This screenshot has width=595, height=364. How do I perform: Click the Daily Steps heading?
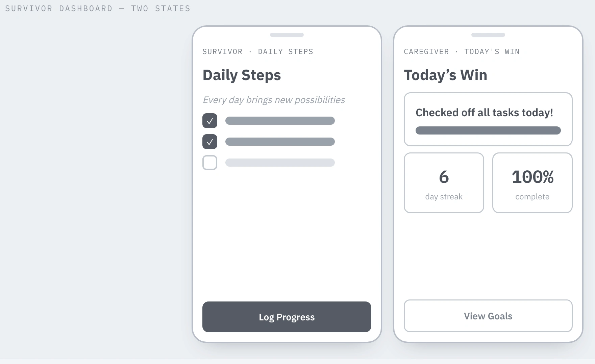[242, 75]
